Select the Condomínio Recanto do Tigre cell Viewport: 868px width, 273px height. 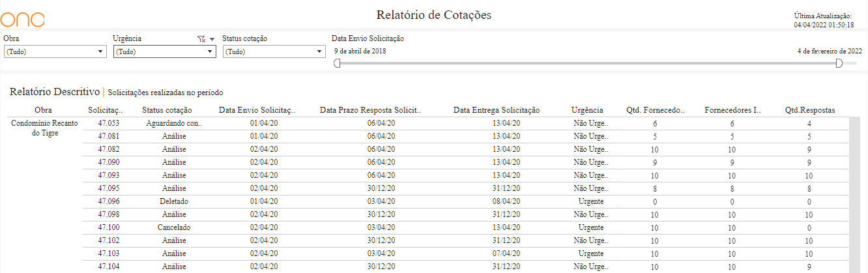(44, 128)
